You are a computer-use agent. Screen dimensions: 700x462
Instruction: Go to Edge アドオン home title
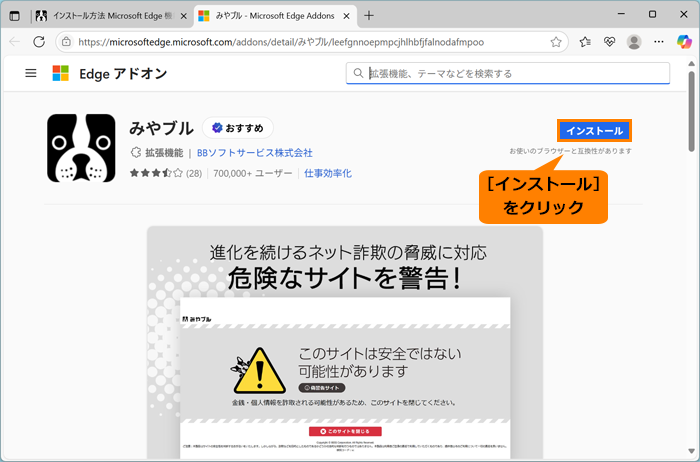[x=123, y=74]
